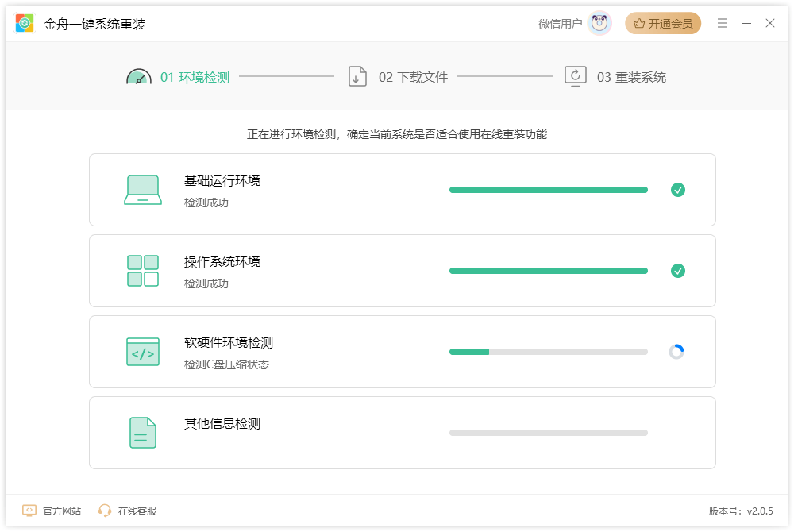The width and height of the screenshot is (794, 532).
Task: Click the refresh icon for 03 重装系统
Action: pyautogui.click(x=574, y=76)
